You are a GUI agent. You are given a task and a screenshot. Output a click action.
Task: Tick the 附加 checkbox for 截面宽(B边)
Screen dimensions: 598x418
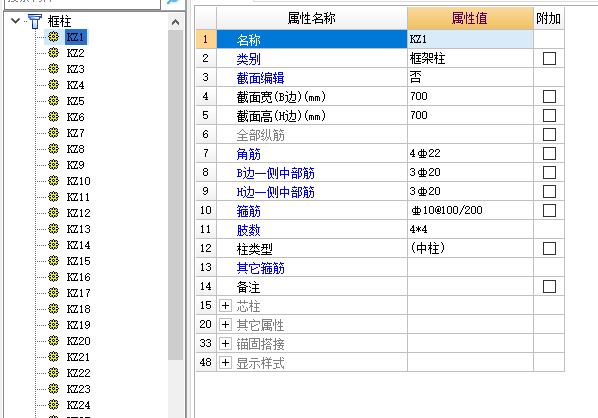pos(549,96)
